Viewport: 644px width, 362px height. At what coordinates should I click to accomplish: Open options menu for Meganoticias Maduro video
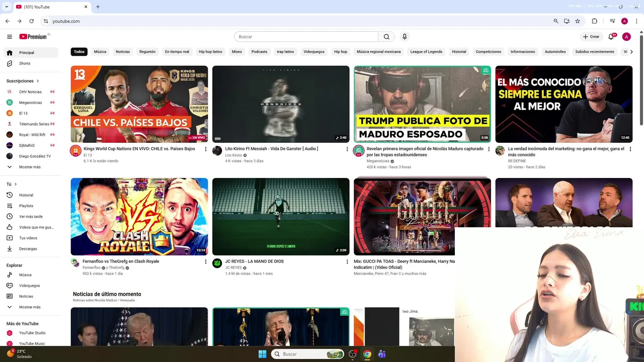tap(489, 149)
